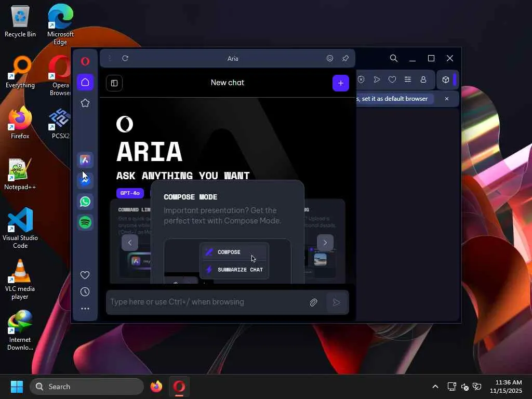This screenshot has height=399, width=532.
Task: Open the profile account icon
Action: pyautogui.click(x=423, y=79)
